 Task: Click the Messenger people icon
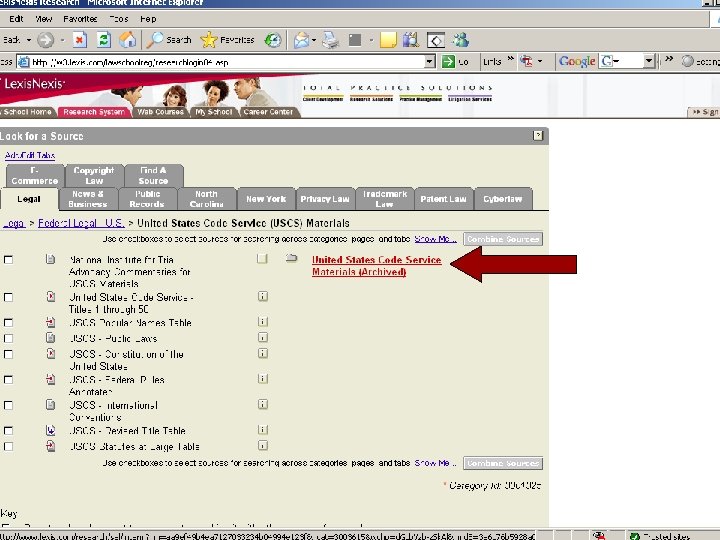click(461, 40)
